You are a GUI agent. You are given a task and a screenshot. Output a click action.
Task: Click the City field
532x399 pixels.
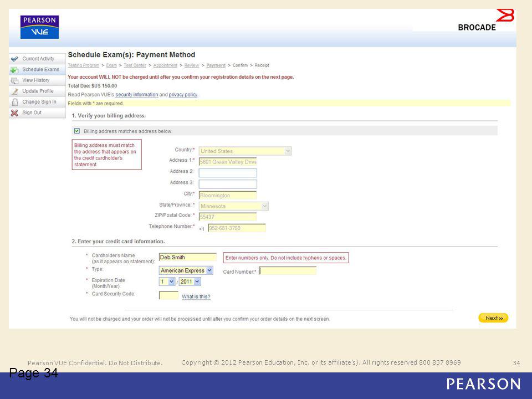pyautogui.click(x=228, y=195)
